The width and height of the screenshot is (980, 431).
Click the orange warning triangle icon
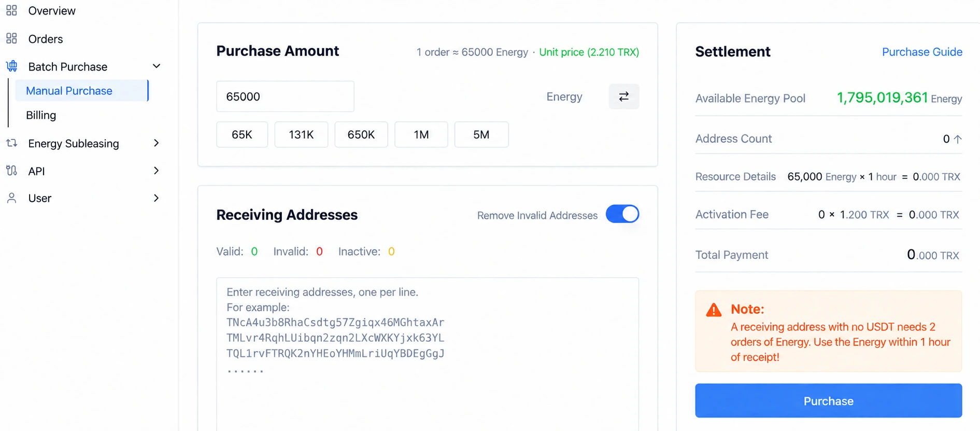714,310
